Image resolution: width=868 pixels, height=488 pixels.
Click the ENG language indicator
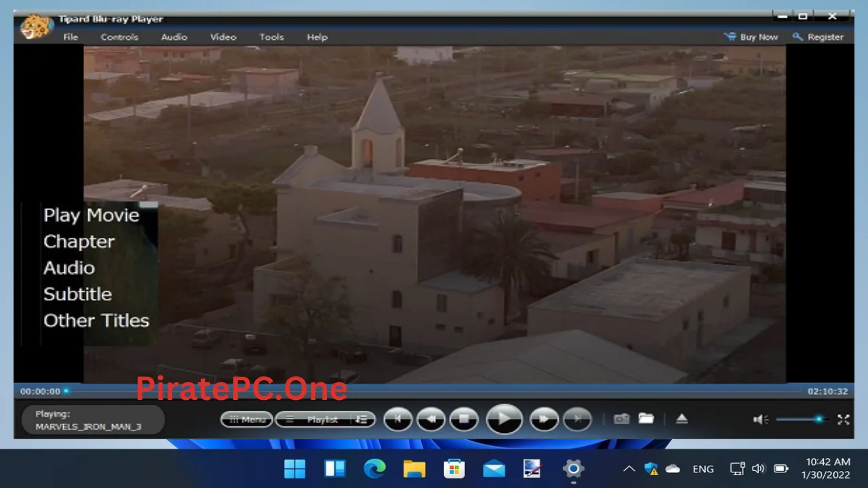pyautogui.click(x=703, y=469)
